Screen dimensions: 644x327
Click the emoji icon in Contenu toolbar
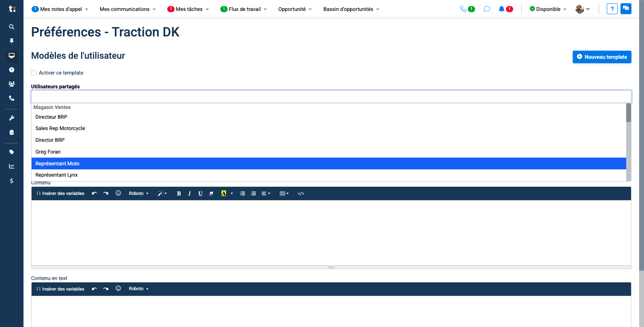tap(118, 193)
